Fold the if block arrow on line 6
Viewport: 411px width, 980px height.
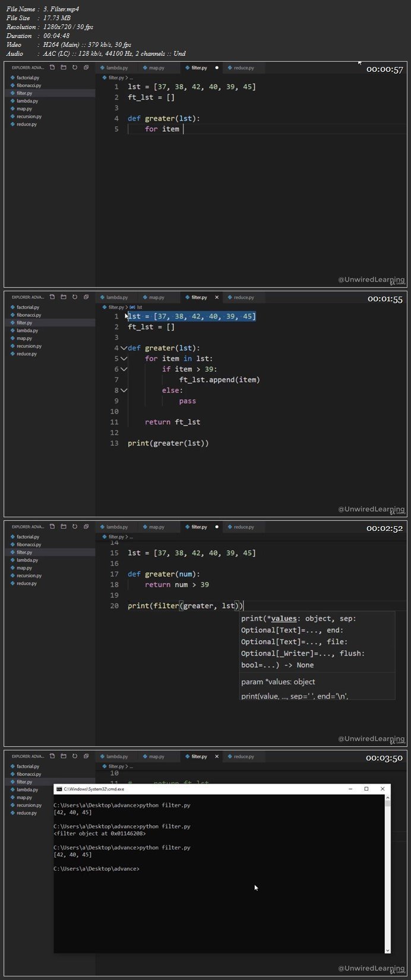124,369
